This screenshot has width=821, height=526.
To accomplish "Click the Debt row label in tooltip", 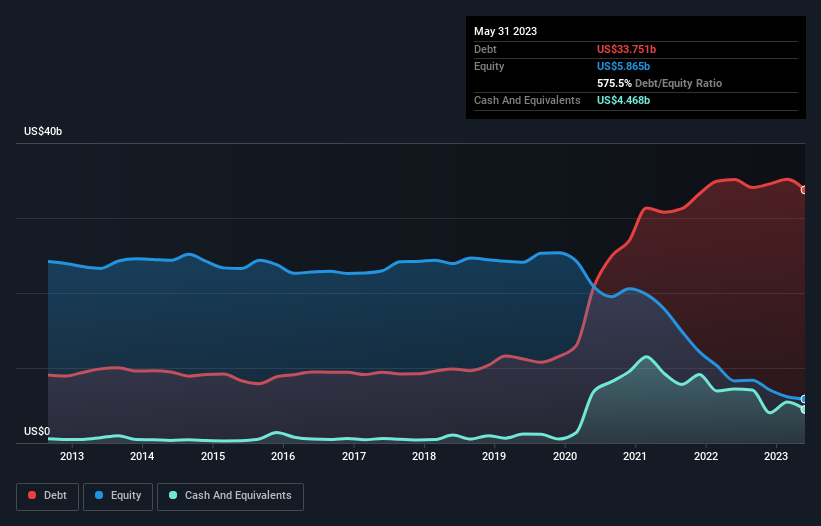I will tap(485, 49).
